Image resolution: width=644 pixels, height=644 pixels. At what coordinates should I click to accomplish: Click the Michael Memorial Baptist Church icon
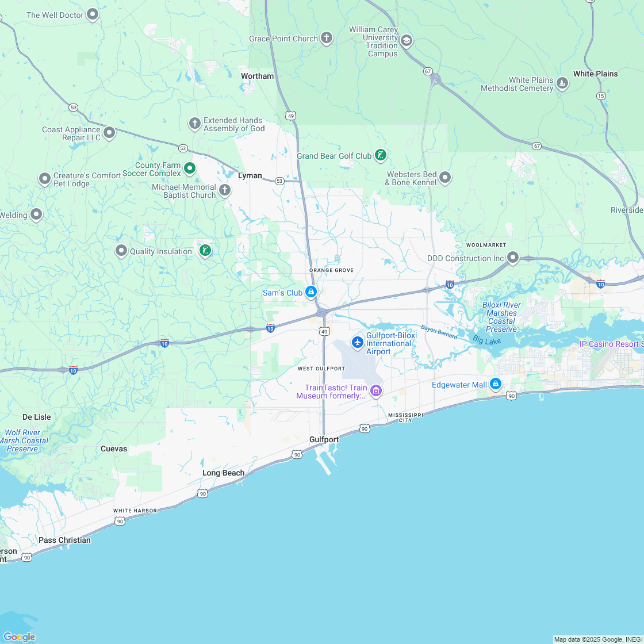(x=224, y=190)
